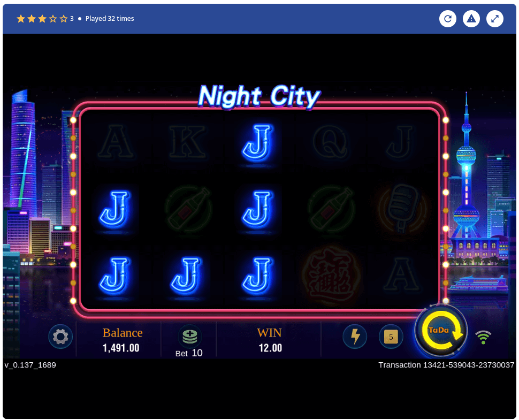
Task: Click the red Chinese seal symbol
Action: tap(330, 276)
